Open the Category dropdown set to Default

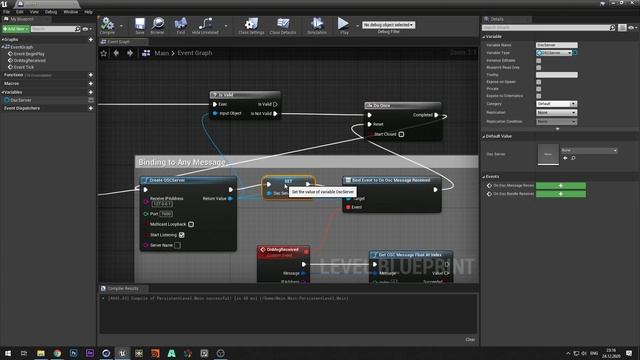556,104
